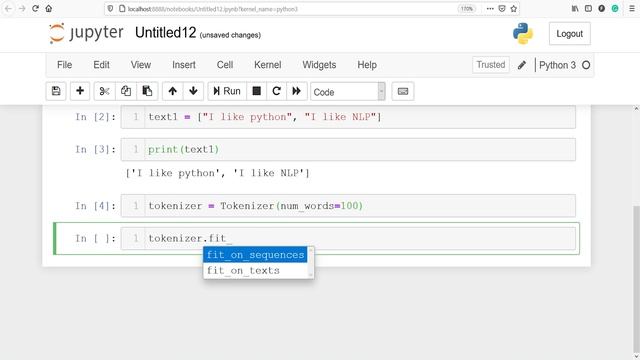Click the dark circular extension icon in the browser toolbar
This screenshot has width=640, height=360.
point(602,9)
